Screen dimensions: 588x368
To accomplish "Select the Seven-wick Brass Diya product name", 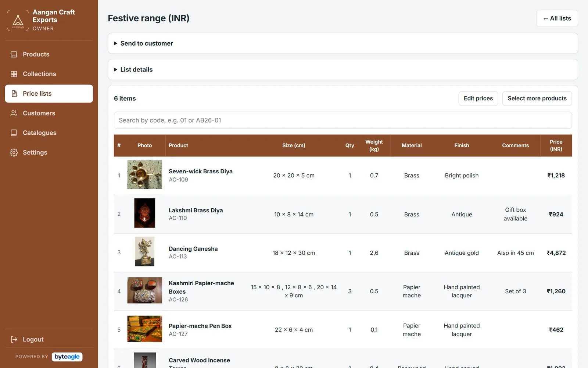I will point(201,171).
